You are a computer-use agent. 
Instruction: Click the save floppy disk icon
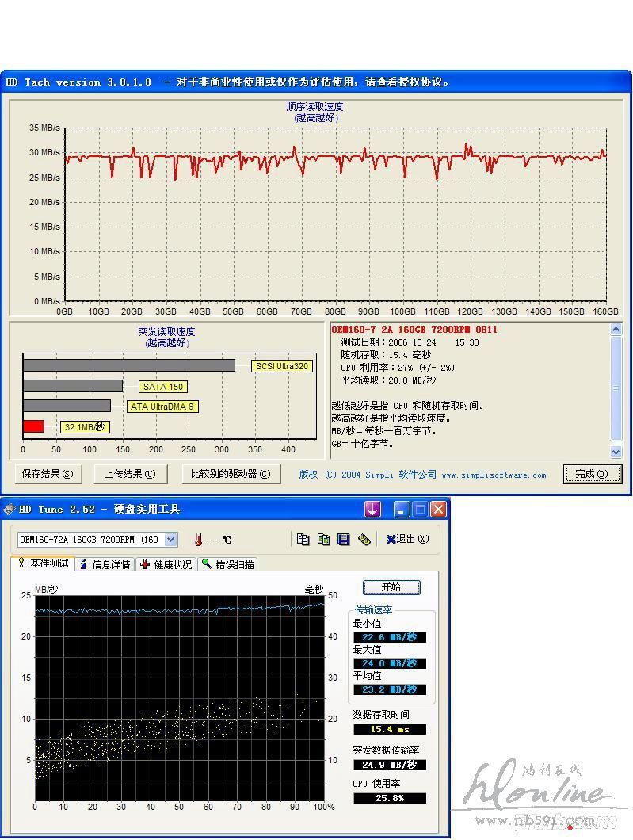coord(344,540)
